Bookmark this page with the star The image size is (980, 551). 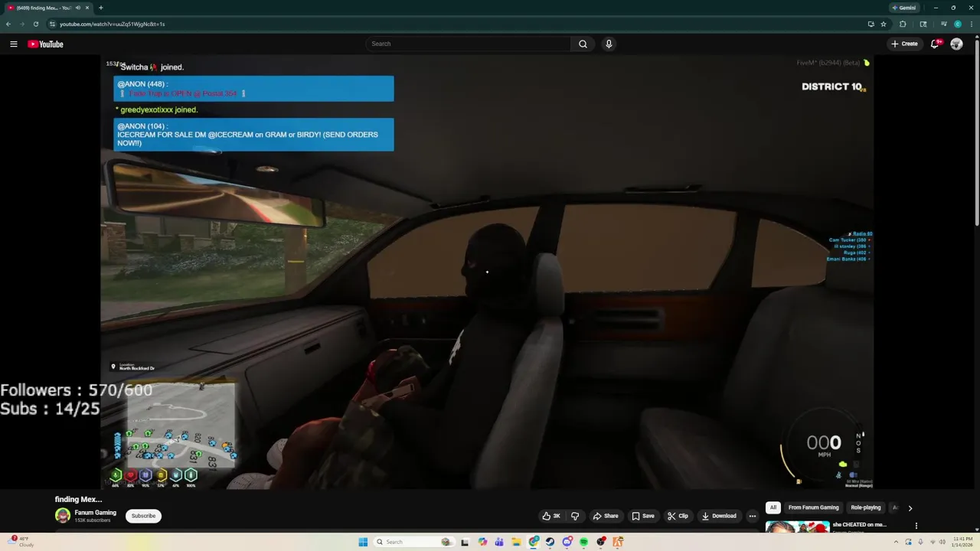[x=884, y=24]
